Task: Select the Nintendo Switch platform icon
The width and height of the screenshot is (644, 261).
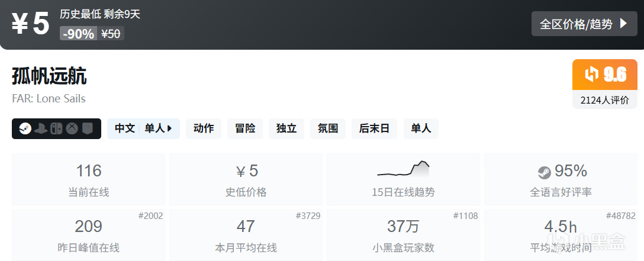Action: (56, 129)
